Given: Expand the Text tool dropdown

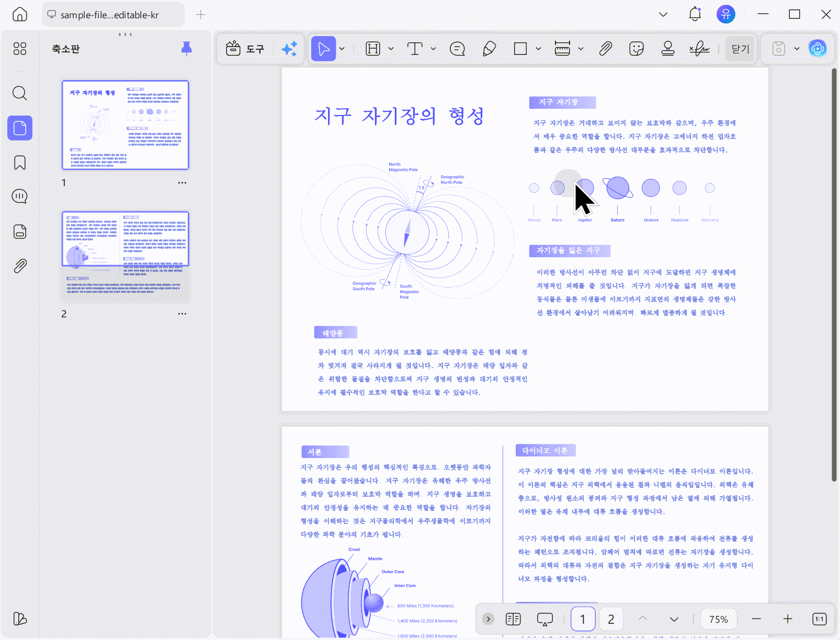Looking at the screenshot, I should click(434, 49).
